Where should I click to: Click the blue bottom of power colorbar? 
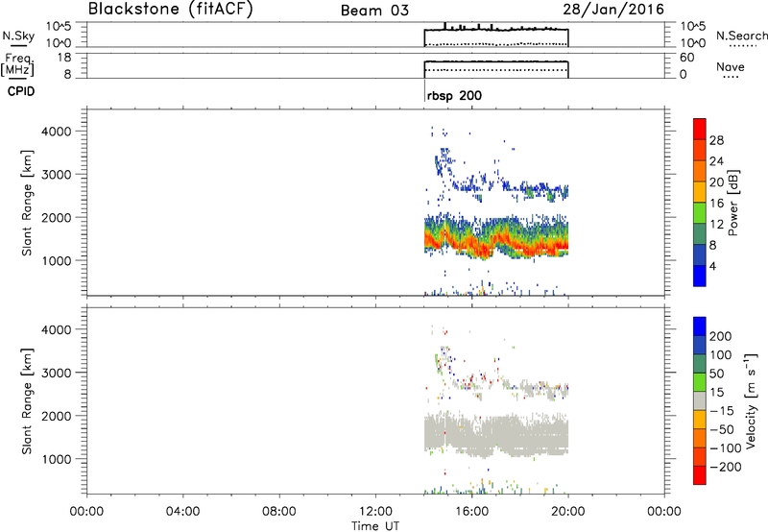pyautogui.click(x=700, y=276)
